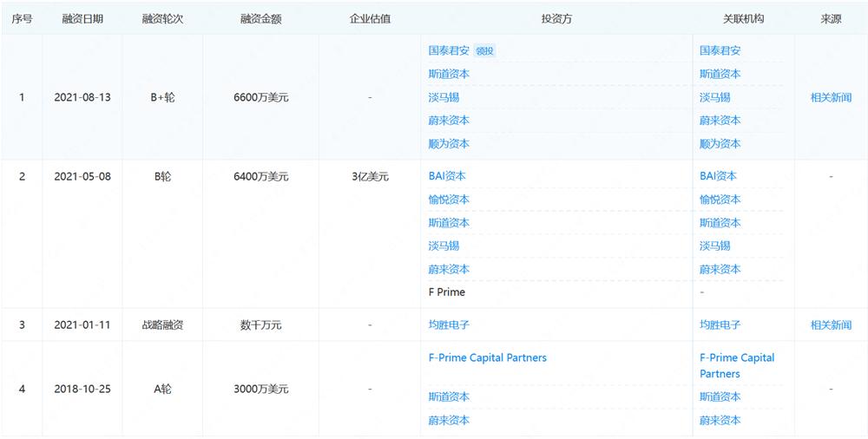
Task: Select the 数千万元 amount cell
Action: (260, 325)
